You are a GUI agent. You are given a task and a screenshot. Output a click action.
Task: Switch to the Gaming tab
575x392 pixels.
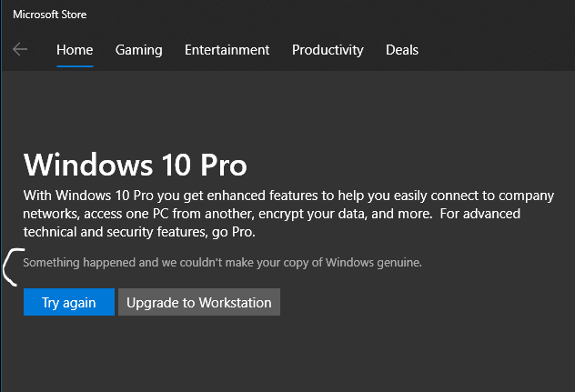(x=138, y=50)
